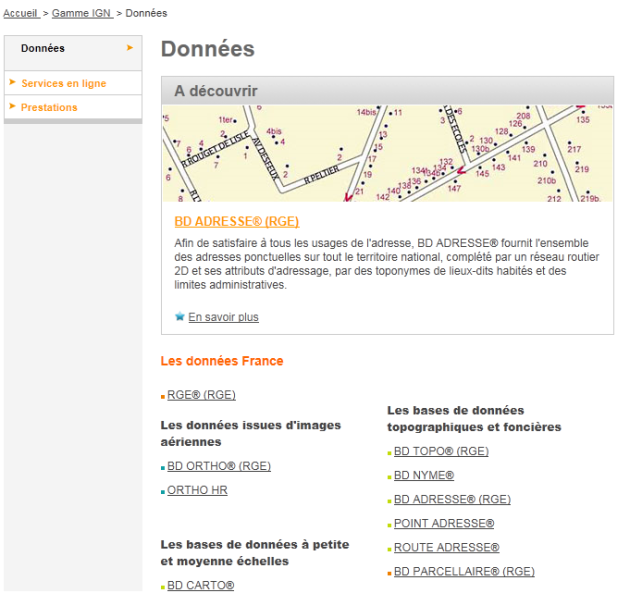Open BD TOPO® (RGE) link

pyautogui.click(x=441, y=451)
